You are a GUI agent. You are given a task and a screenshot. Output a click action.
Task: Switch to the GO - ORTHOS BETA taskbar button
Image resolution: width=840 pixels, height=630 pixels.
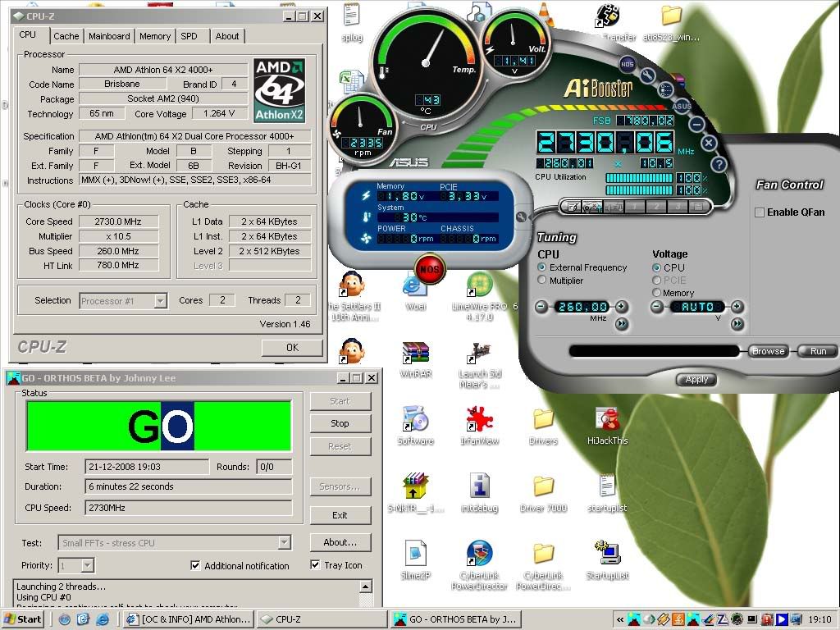tap(455, 619)
